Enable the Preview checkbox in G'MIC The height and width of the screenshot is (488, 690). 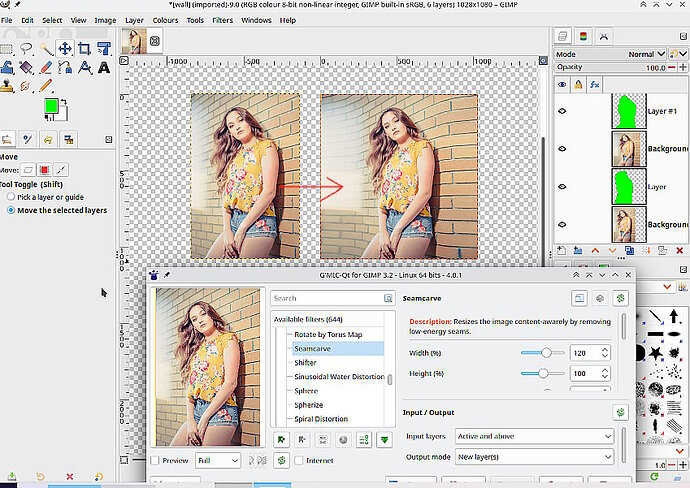click(x=155, y=460)
